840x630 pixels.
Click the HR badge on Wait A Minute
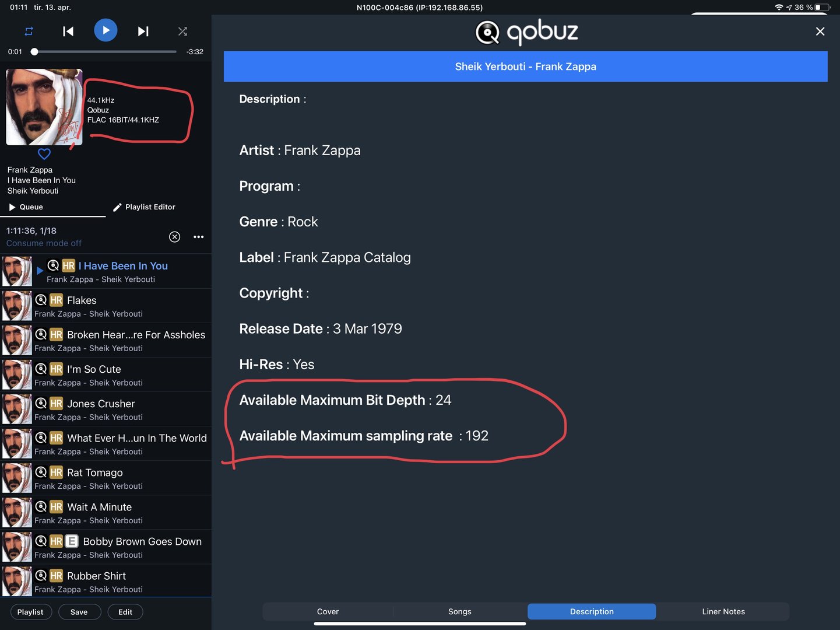click(56, 506)
